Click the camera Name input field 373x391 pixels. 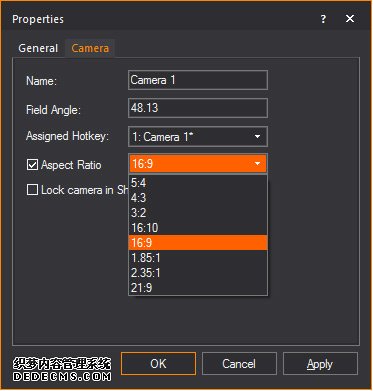click(198, 80)
